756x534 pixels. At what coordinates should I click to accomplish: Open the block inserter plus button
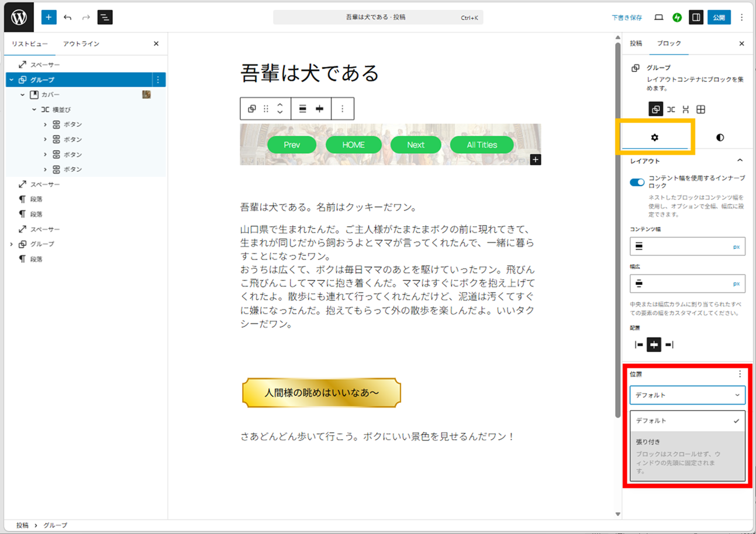(x=49, y=18)
